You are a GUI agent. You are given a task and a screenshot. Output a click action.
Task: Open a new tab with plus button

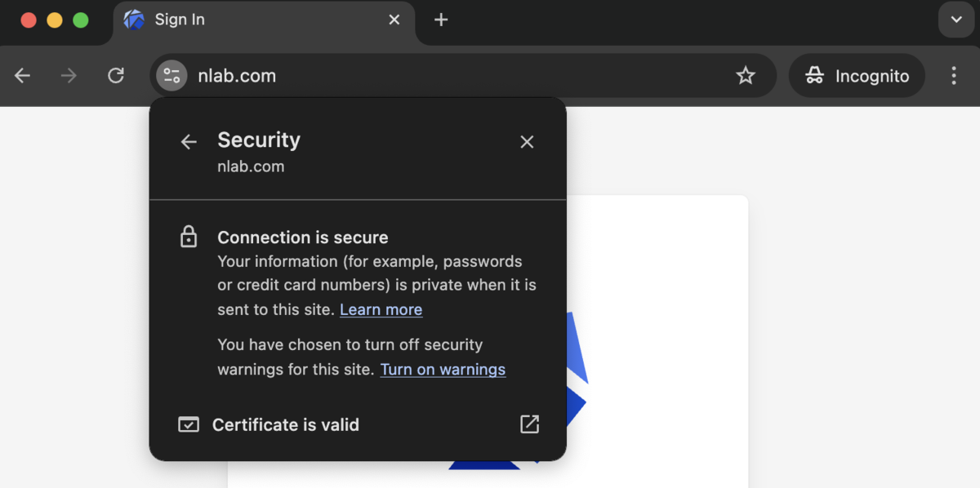click(441, 20)
